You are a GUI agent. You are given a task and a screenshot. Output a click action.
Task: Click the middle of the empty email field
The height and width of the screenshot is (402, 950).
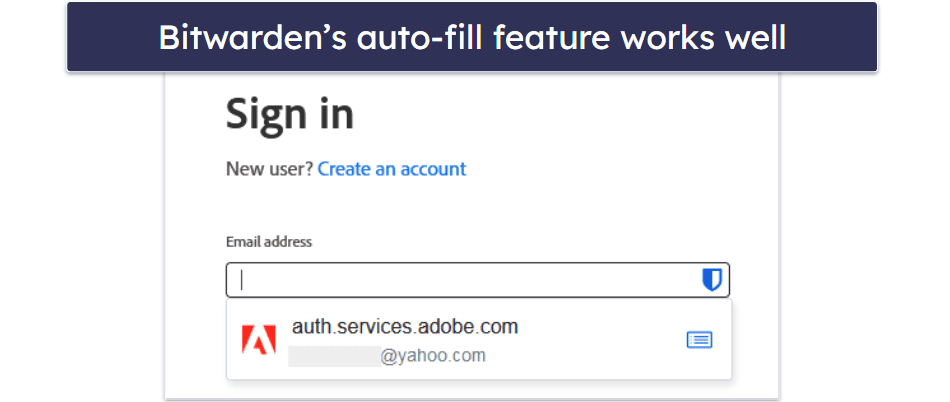470,281
